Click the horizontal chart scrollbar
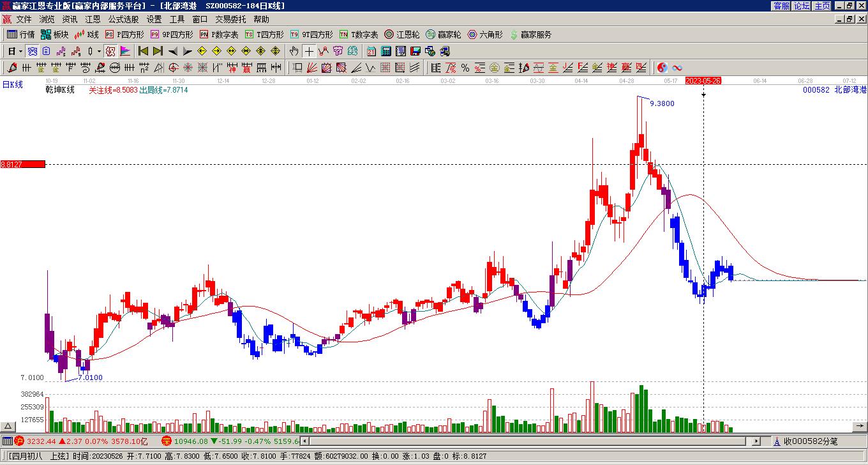 527,441
